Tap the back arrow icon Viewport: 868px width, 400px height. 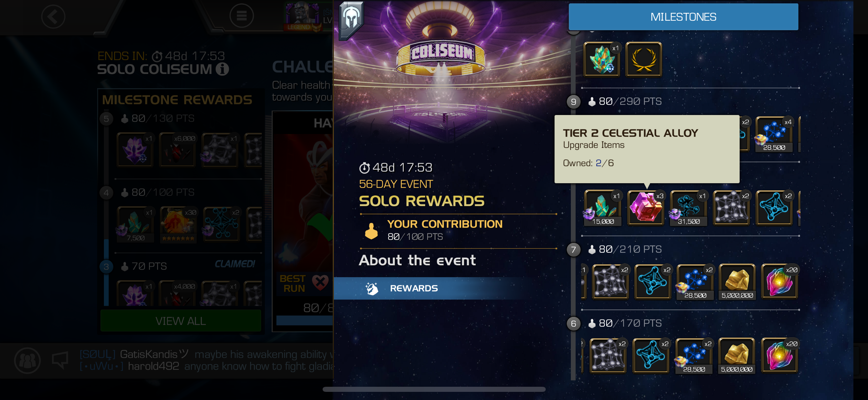53,17
